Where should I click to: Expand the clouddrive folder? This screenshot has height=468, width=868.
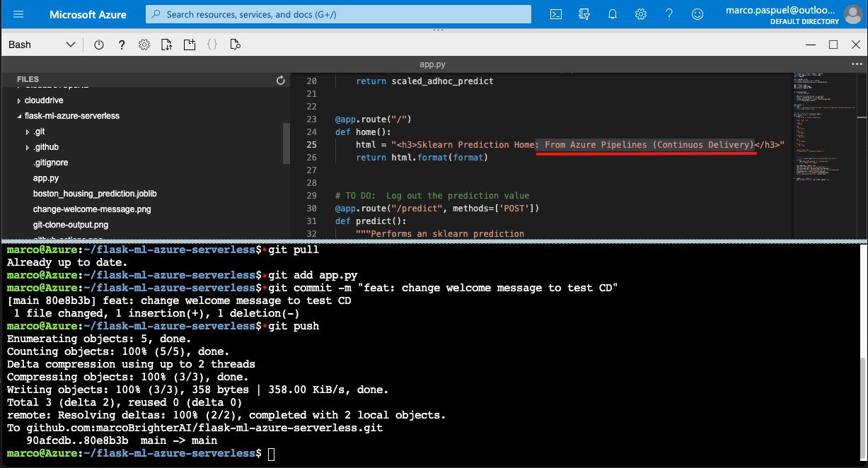pos(19,100)
